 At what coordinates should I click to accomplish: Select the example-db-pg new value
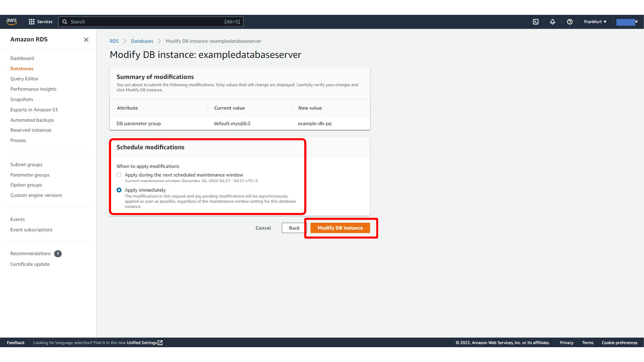[315, 123]
